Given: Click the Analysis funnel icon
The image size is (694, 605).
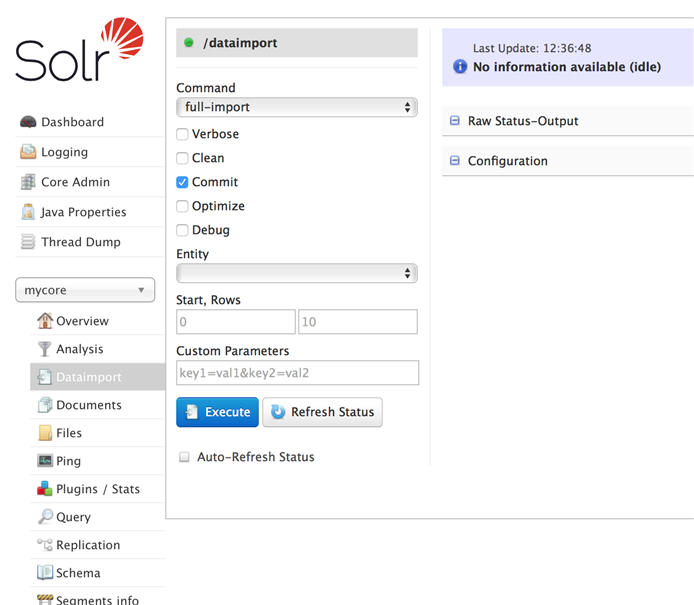Looking at the screenshot, I should pos(45,349).
